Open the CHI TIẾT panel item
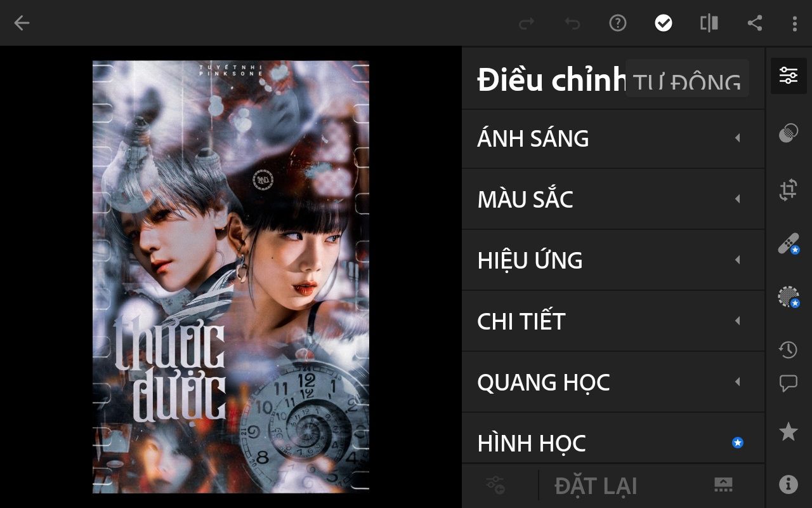Viewport: 812px width, 508px height. coord(613,321)
